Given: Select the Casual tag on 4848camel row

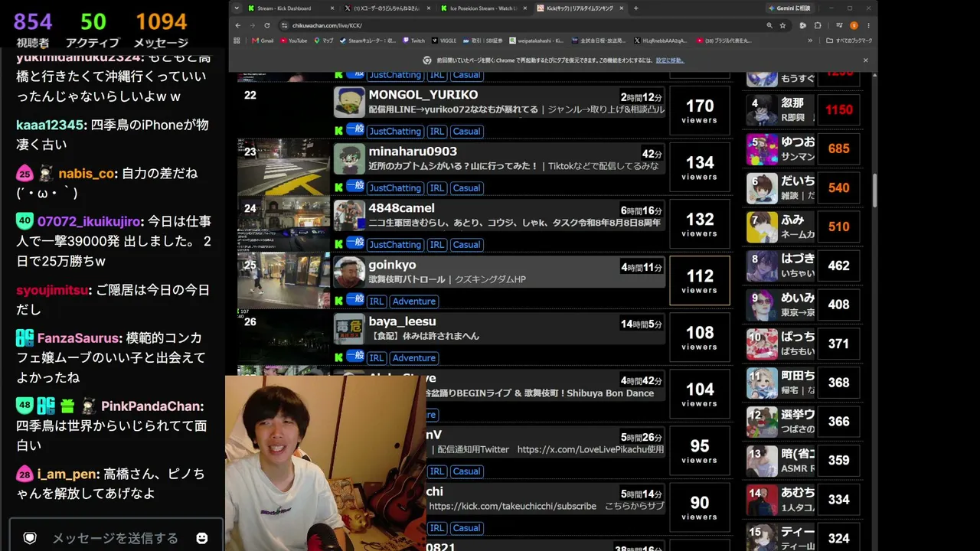Looking at the screenshot, I should [466, 245].
